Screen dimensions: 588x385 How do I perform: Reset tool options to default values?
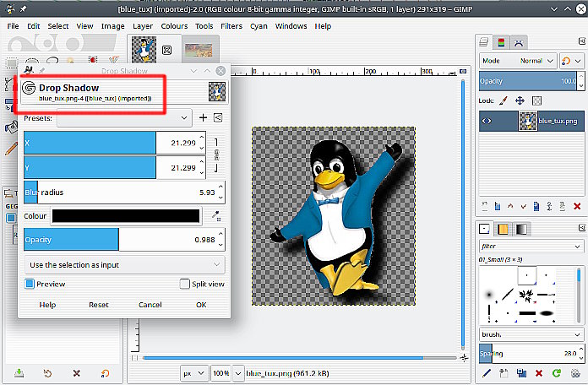105,373
